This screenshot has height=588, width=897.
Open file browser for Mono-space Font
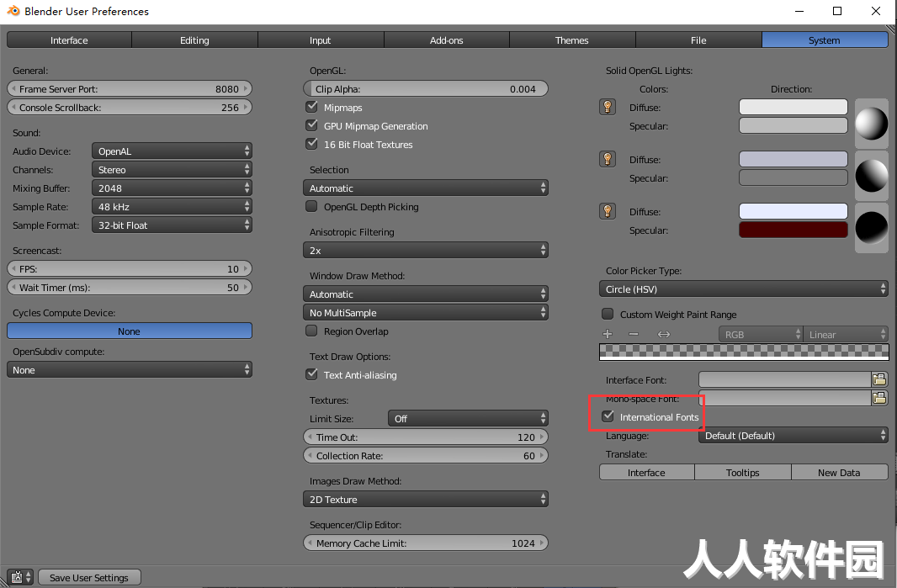coord(879,398)
